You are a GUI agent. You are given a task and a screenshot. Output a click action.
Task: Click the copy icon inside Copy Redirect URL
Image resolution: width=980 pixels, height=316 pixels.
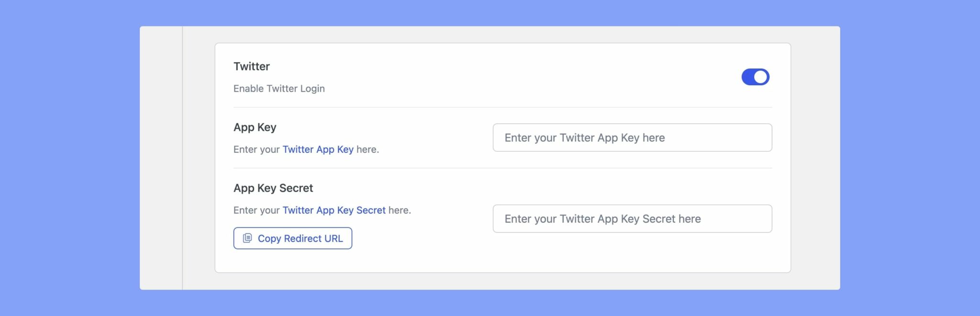pyautogui.click(x=247, y=238)
